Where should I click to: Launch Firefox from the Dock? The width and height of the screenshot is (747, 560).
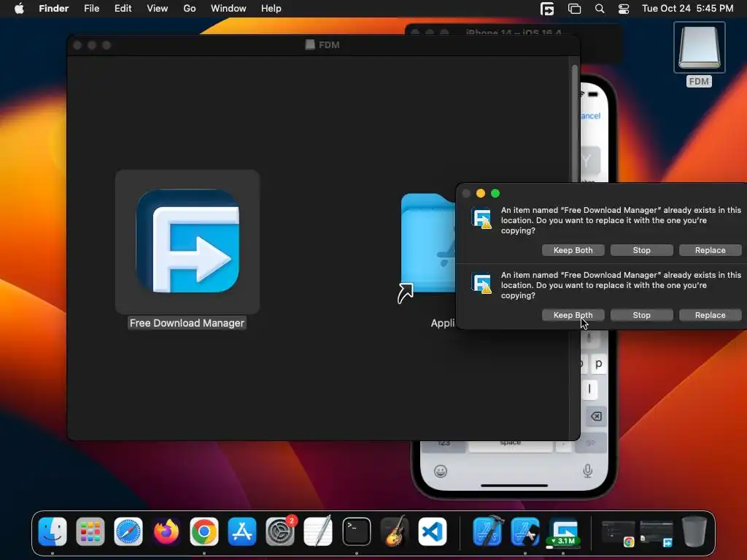coord(166,532)
